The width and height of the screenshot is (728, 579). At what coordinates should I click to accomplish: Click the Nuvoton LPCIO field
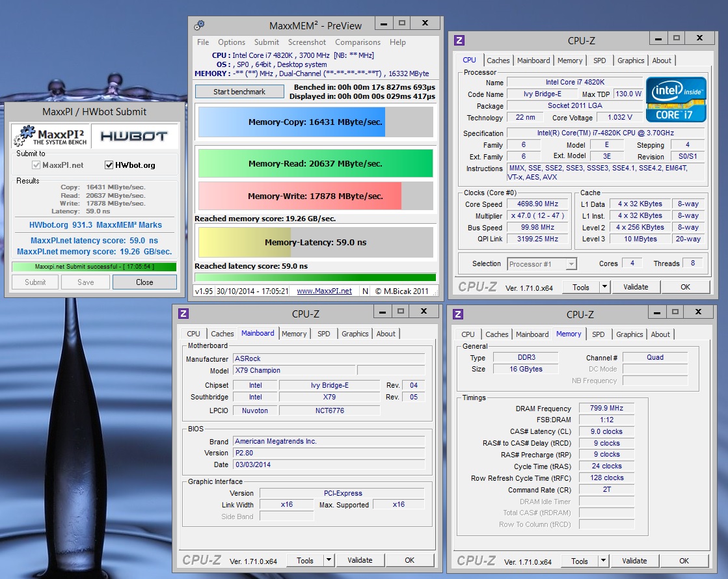click(x=255, y=411)
